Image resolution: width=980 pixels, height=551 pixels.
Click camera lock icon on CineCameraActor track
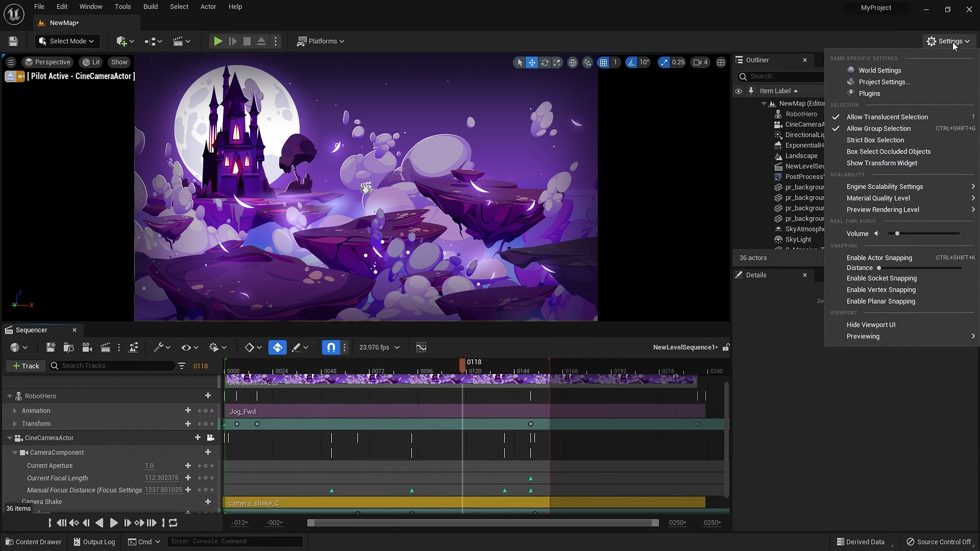pos(210,438)
